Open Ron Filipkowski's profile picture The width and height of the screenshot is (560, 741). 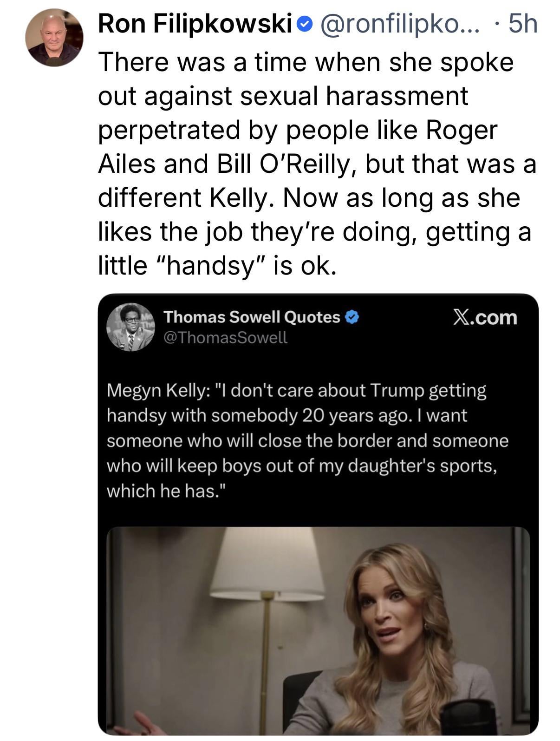point(54,38)
